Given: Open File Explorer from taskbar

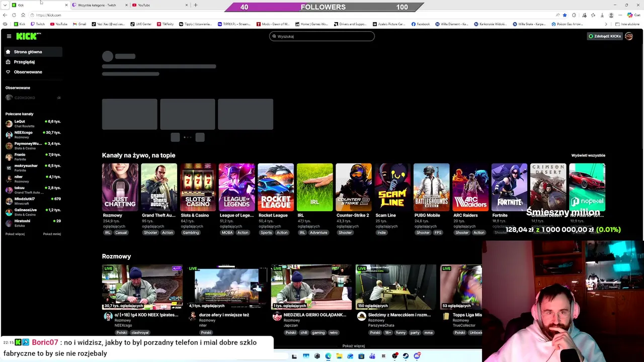Looking at the screenshot, I should coord(339,356).
